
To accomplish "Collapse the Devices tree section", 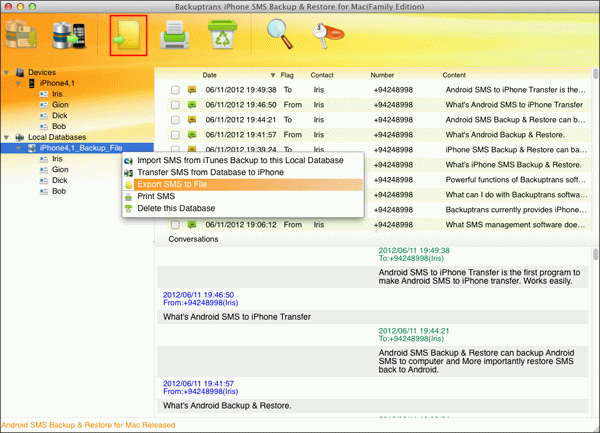I will [x=7, y=72].
